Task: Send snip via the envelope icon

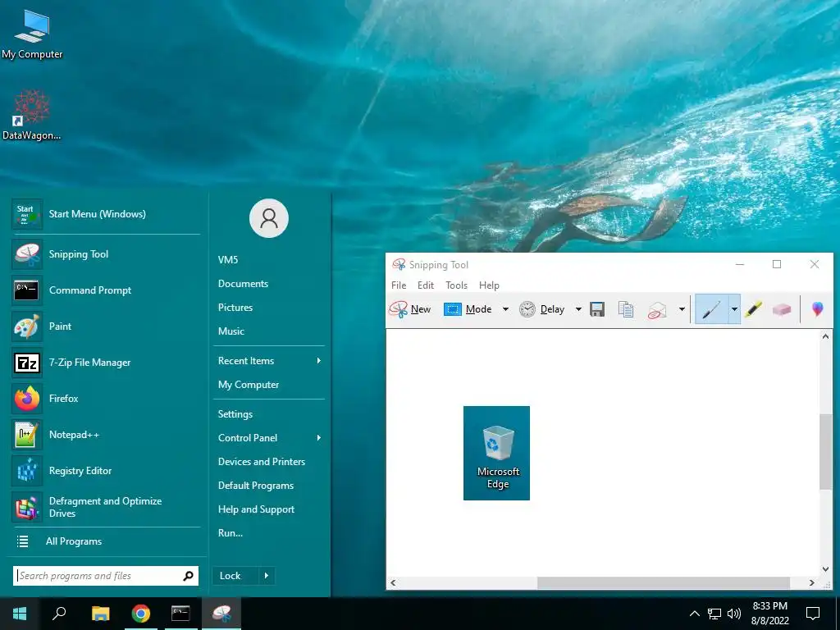Action: click(x=657, y=309)
